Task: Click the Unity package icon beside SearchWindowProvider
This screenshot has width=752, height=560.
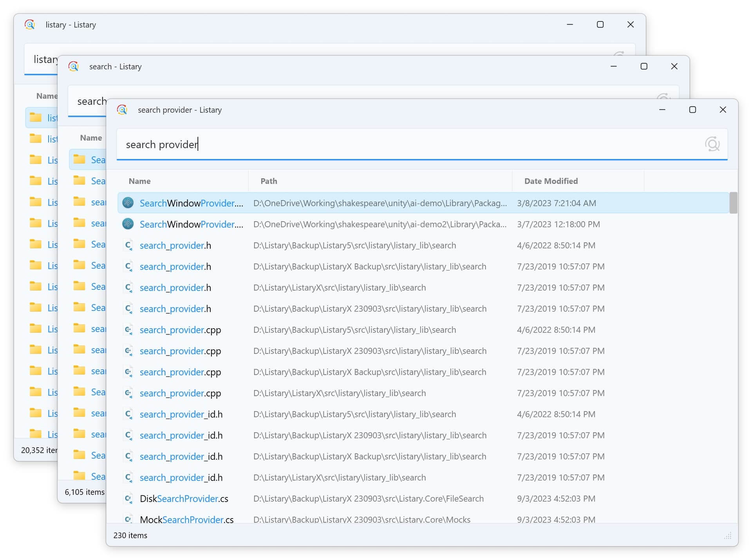Action: (x=128, y=203)
